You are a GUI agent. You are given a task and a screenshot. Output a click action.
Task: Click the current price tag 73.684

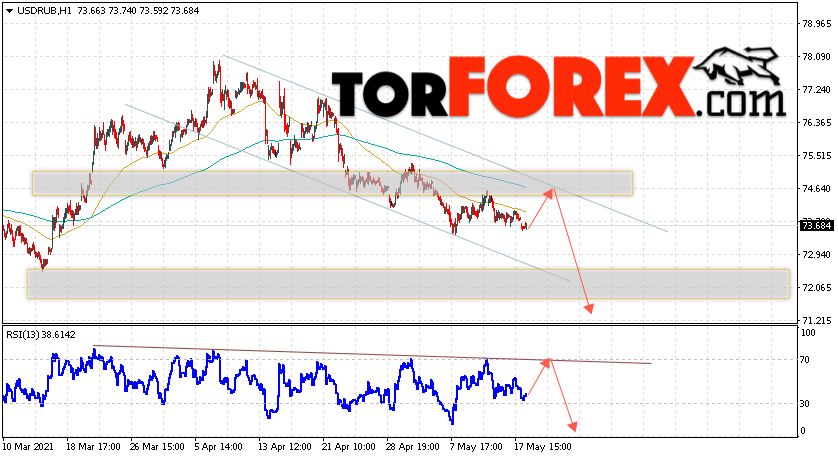pos(817,226)
